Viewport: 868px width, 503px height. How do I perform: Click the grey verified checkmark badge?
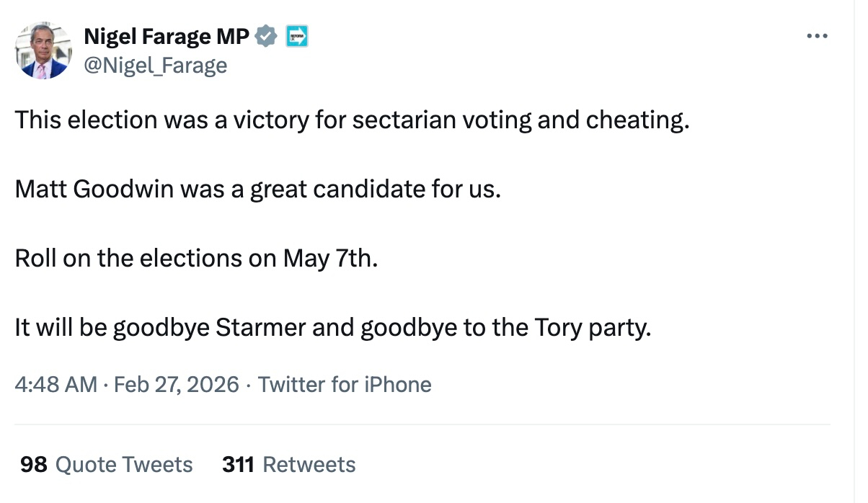(x=267, y=35)
